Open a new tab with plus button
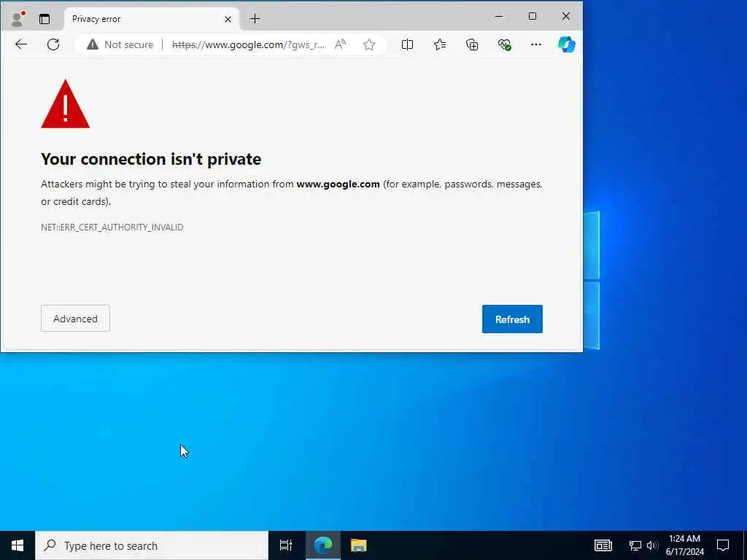The width and height of the screenshot is (747, 560). [255, 19]
